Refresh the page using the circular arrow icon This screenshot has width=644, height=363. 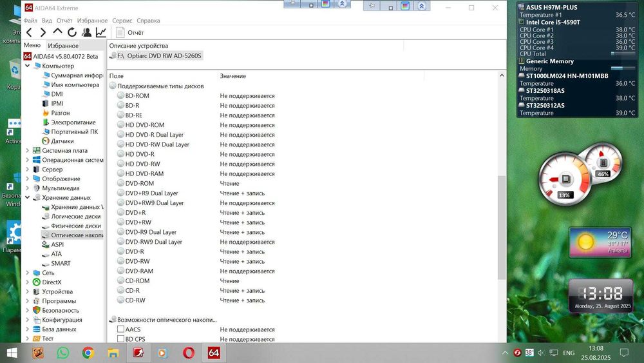tap(72, 32)
